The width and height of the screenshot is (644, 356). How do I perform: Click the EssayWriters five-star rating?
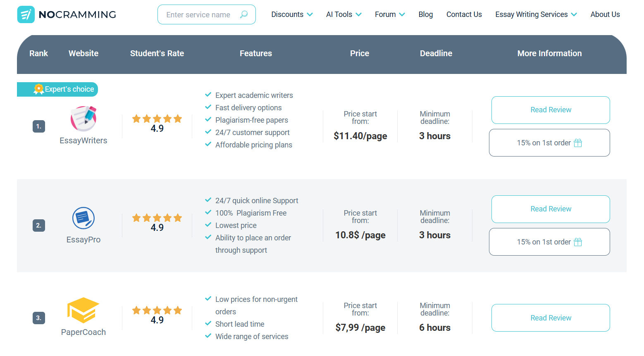(157, 119)
